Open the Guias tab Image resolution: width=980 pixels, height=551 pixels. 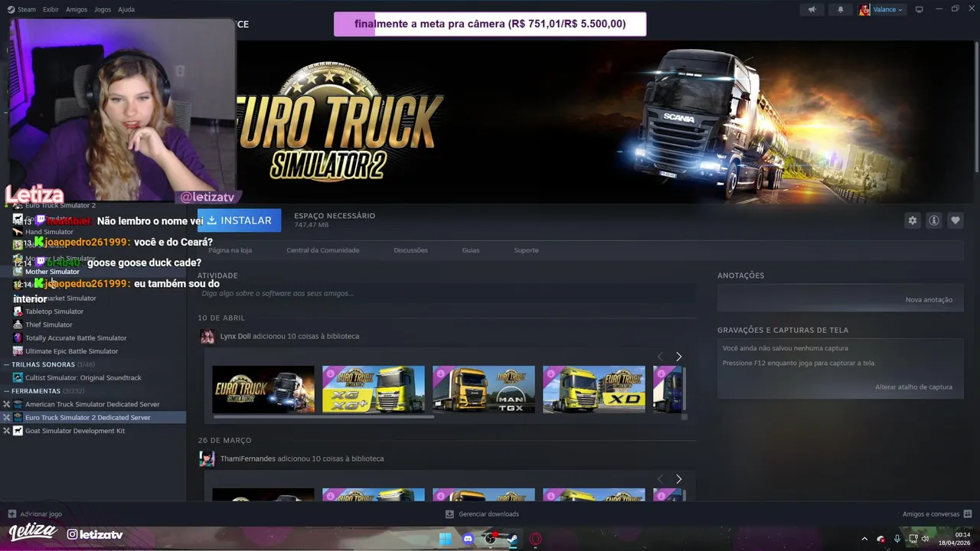471,250
